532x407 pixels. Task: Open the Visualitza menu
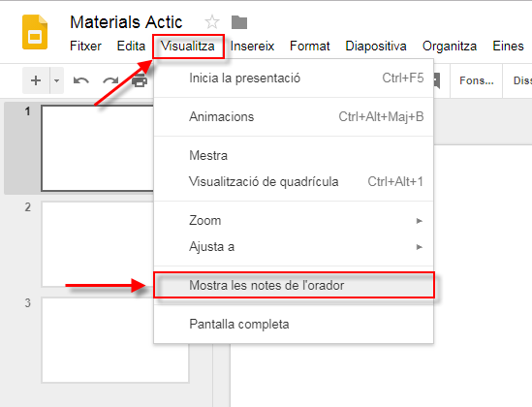[188, 46]
